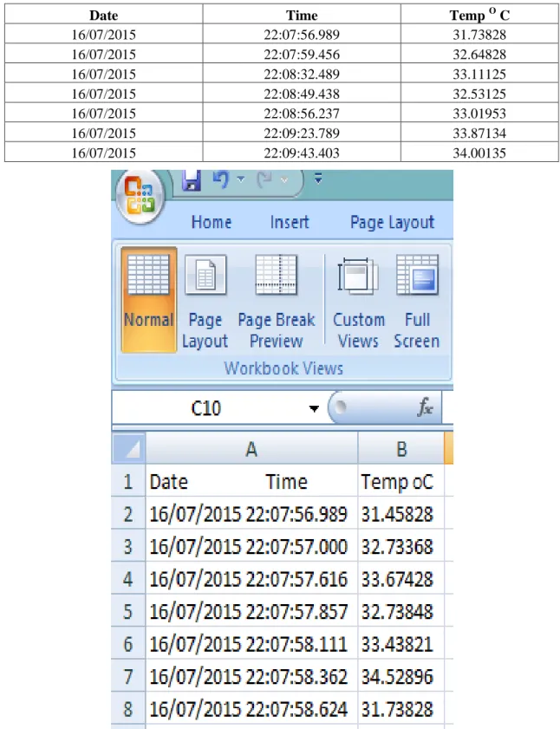Select cell with 22:07:57.616
Screen dimensions: 560x729
(x=251, y=579)
